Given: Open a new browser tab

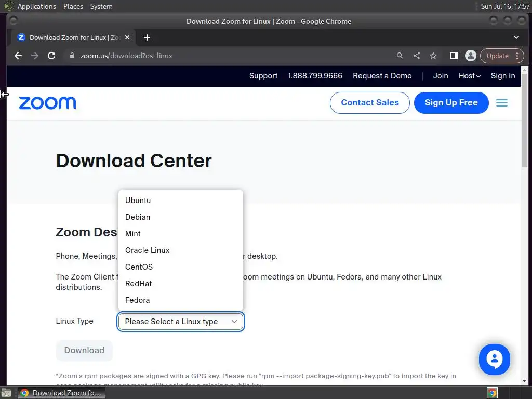Looking at the screenshot, I should pyautogui.click(x=147, y=37).
